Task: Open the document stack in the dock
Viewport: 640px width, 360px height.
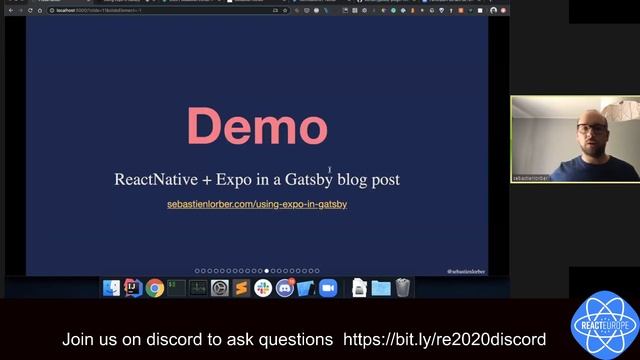Action: pyautogui.click(x=359, y=288)
